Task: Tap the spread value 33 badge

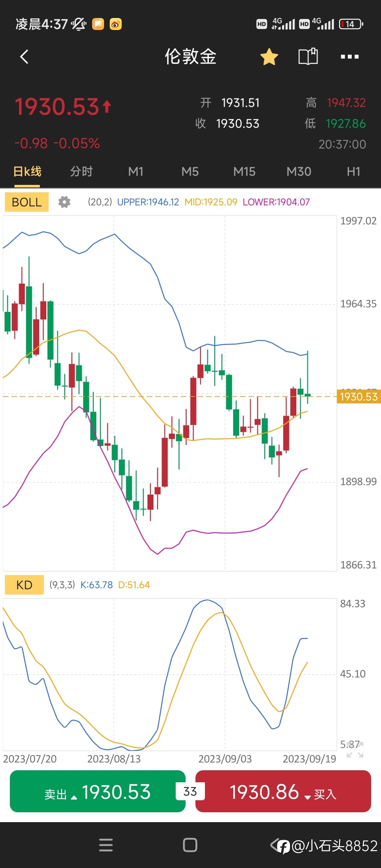Action: coord(190,791)
